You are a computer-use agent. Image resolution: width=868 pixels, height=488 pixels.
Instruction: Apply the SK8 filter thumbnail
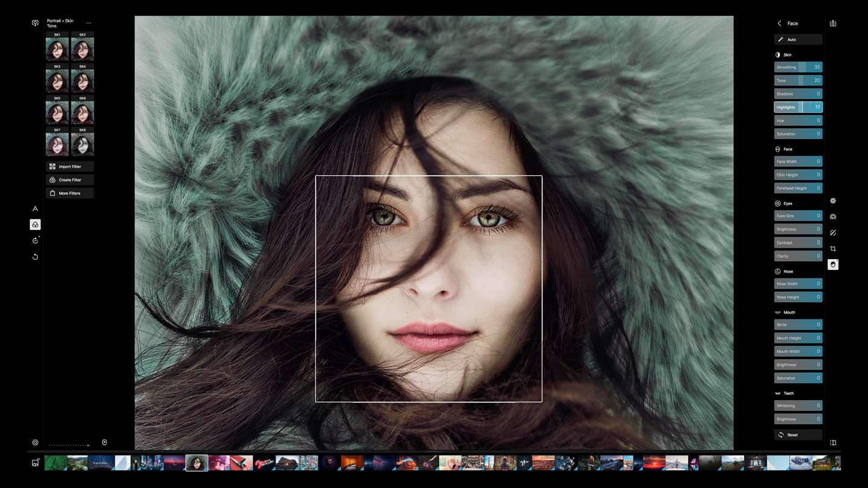(83, 142)
